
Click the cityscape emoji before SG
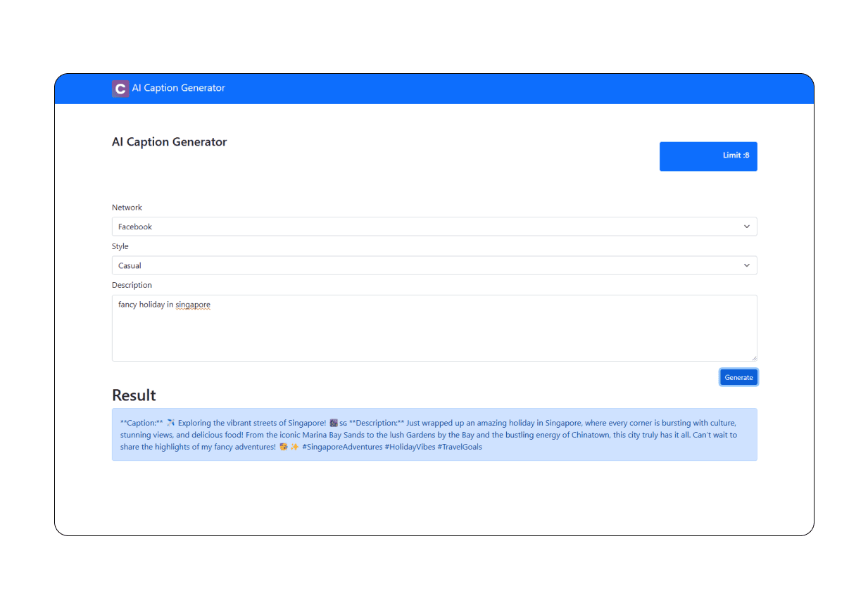[x=334, y=423]
